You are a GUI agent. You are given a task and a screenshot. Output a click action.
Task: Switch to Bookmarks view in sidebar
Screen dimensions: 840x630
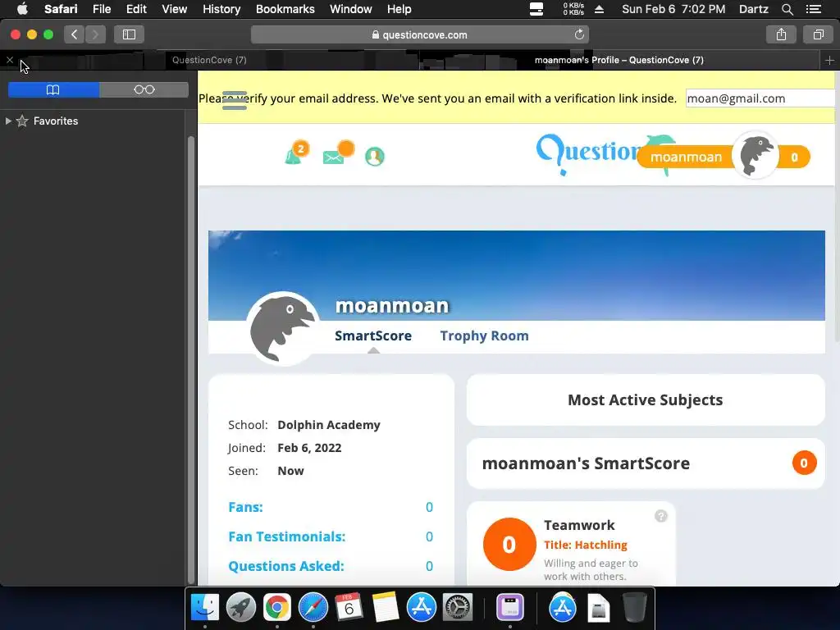pyautogui.click(x=53, y=89)
